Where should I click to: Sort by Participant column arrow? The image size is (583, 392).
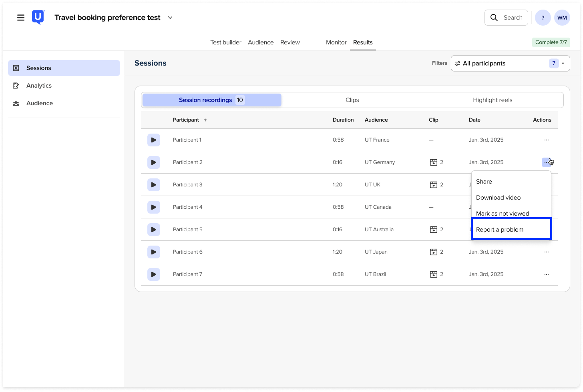[x=205, y=120]
